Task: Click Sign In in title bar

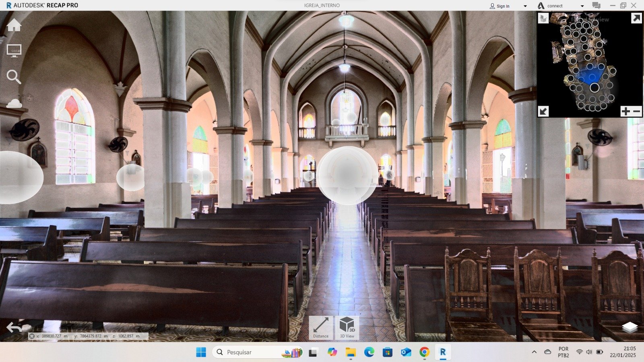Action: (500, 6)
